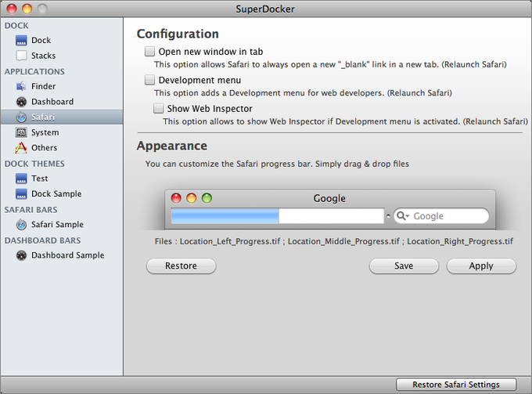This screenshot has height=394, width=532.
Task: Click the yellow button in Google preview window
Action: (192, 197)
